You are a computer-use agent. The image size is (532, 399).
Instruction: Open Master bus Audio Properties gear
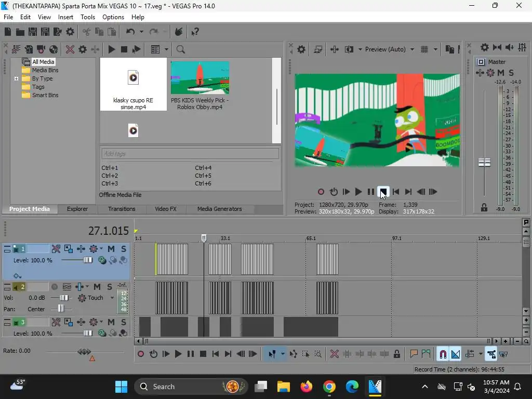485,47
